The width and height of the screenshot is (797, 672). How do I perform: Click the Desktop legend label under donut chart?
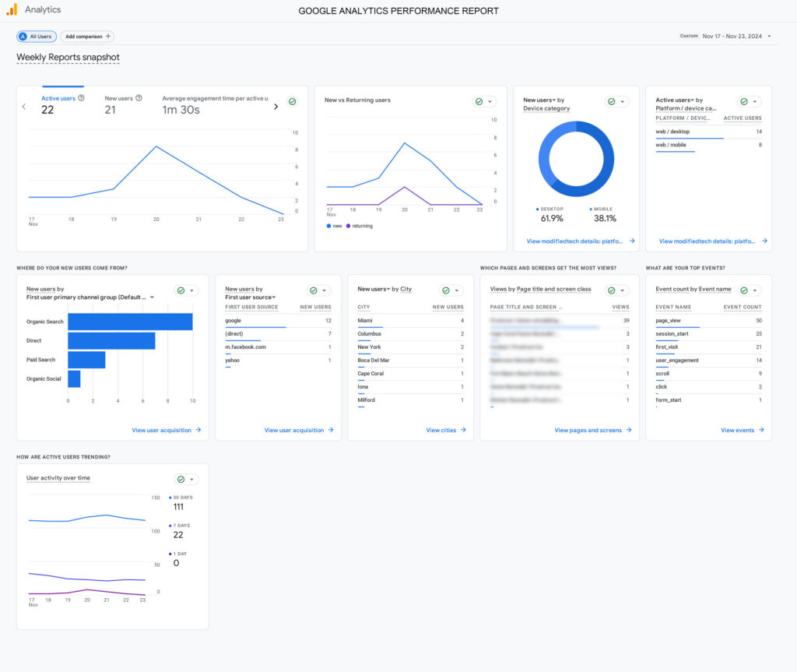pyautogui.click(x=552, y=209)
